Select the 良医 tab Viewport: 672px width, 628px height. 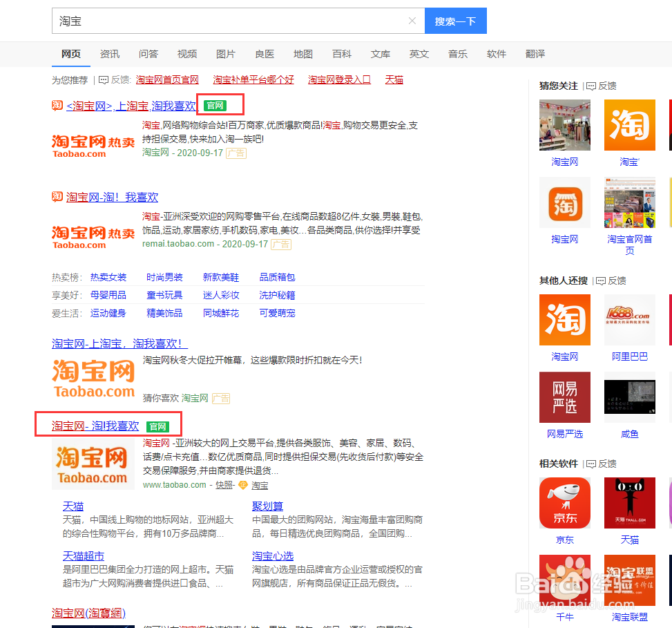point(265,54)
